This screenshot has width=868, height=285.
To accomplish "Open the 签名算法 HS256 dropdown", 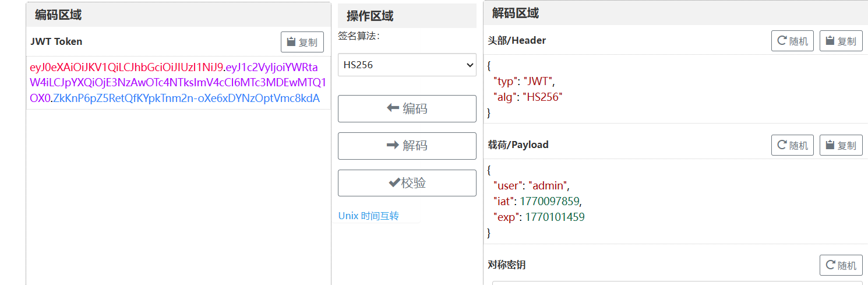I will point(407,65).
